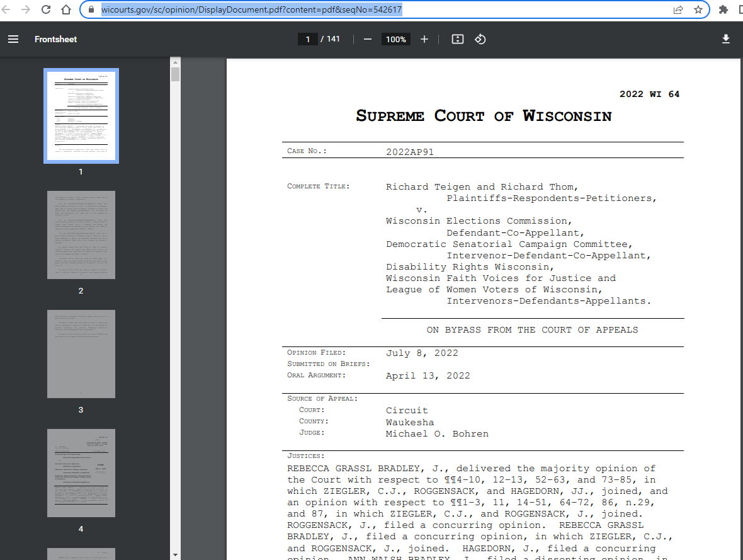This screenshot has height=560, width=743.
Task: Select page 1 thumbnail
Action: [81, 116]
